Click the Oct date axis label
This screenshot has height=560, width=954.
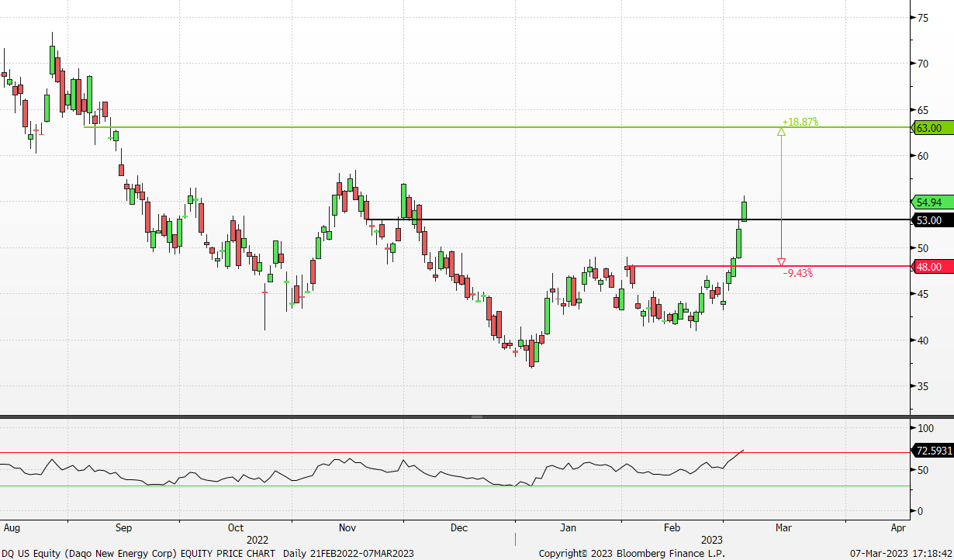coord(236,527)
